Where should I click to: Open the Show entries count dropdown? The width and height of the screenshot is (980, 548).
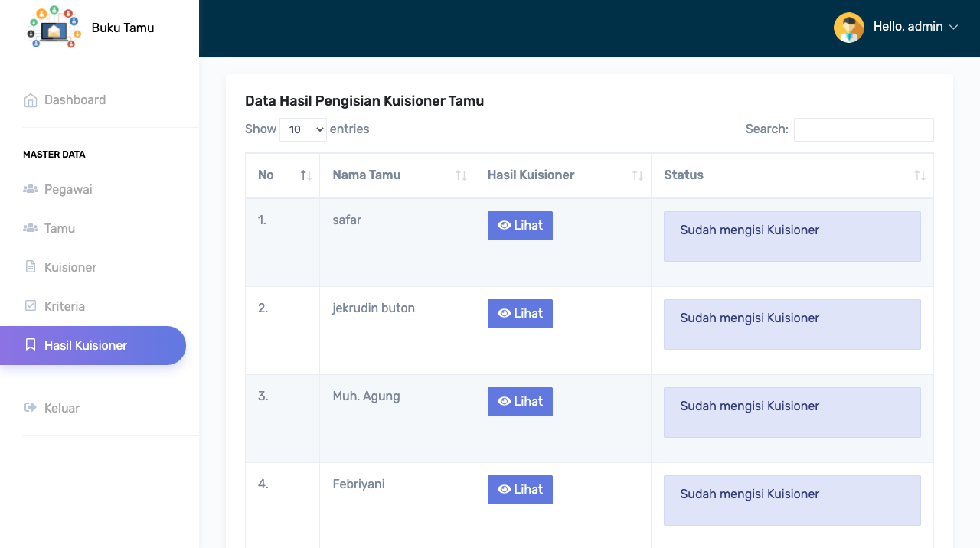coord(303,129)
